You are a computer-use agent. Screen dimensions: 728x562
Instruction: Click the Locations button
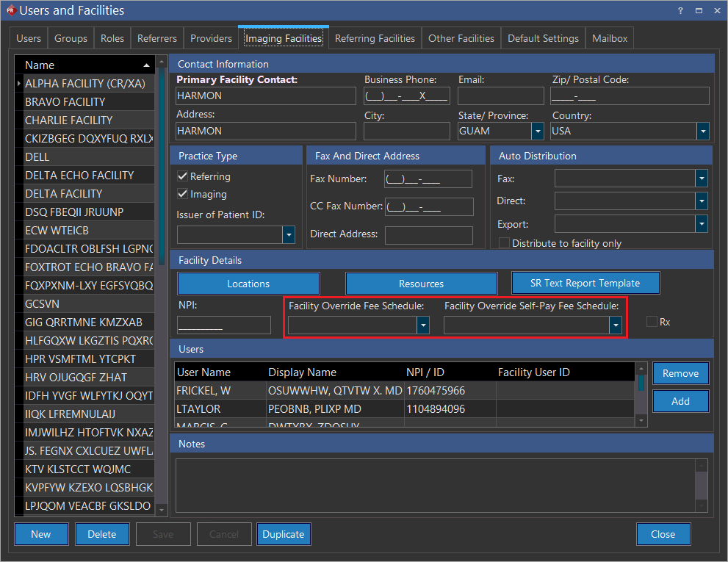pos(248,284)
